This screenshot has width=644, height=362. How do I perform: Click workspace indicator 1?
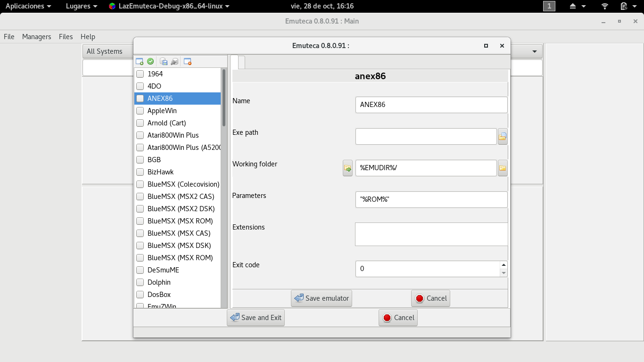pos(549,6)
